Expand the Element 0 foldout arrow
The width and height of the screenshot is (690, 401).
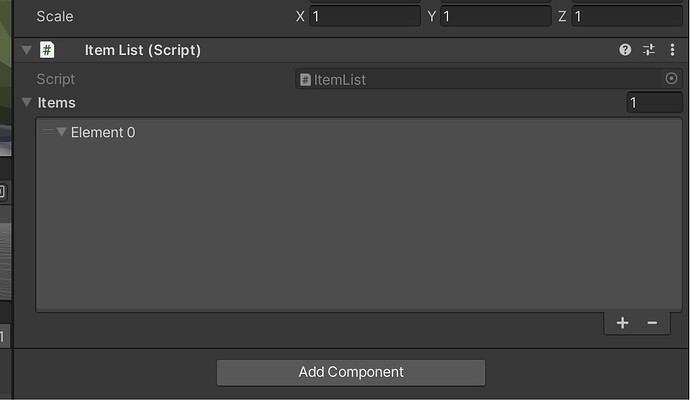pos(62,132)
